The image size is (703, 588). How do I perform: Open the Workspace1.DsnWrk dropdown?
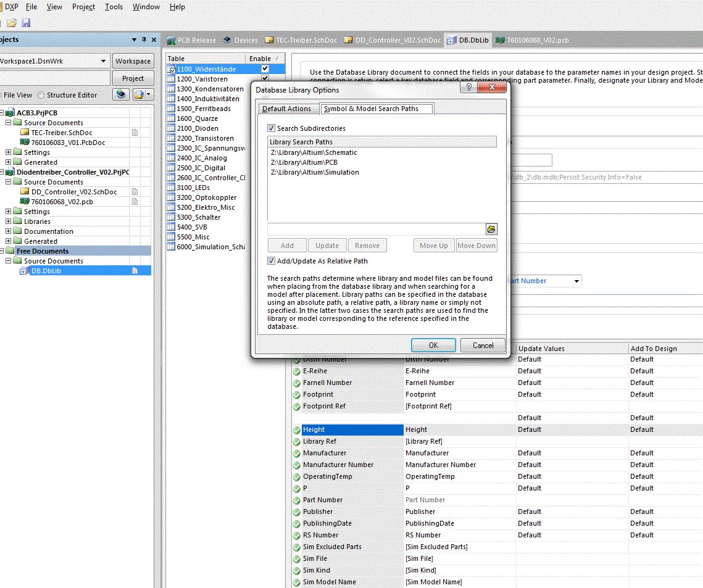(x=104, y=61)
